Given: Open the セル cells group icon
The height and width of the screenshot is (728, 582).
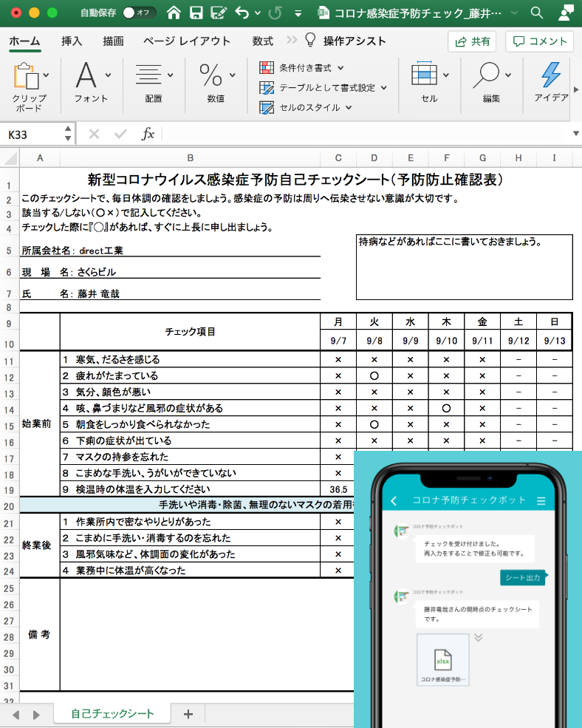Looking at the screenshot, I should 424,74.
